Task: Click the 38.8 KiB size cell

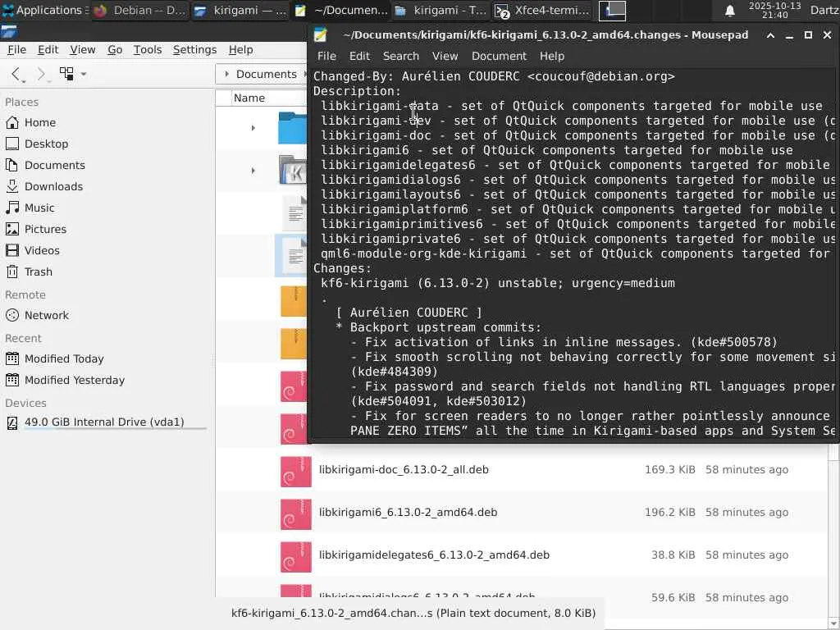Action: (x=673, y=555)
